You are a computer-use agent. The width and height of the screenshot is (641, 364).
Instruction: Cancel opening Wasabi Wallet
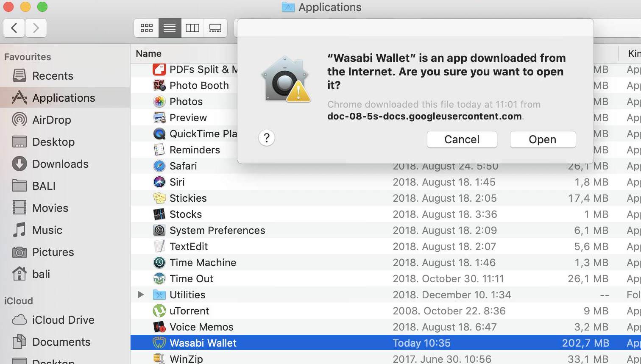[462, 139]
